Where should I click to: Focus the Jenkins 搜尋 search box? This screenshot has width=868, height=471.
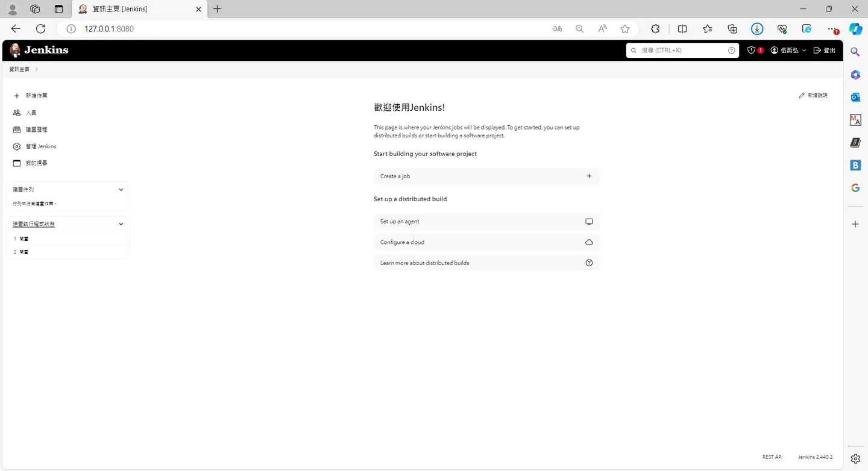[682, 51]
